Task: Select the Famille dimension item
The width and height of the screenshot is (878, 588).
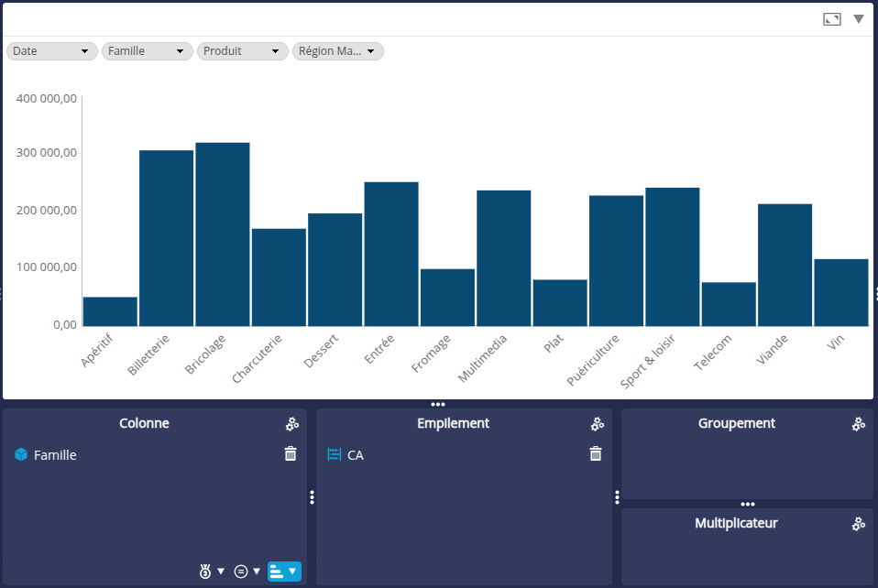Action: click(55, 455)
